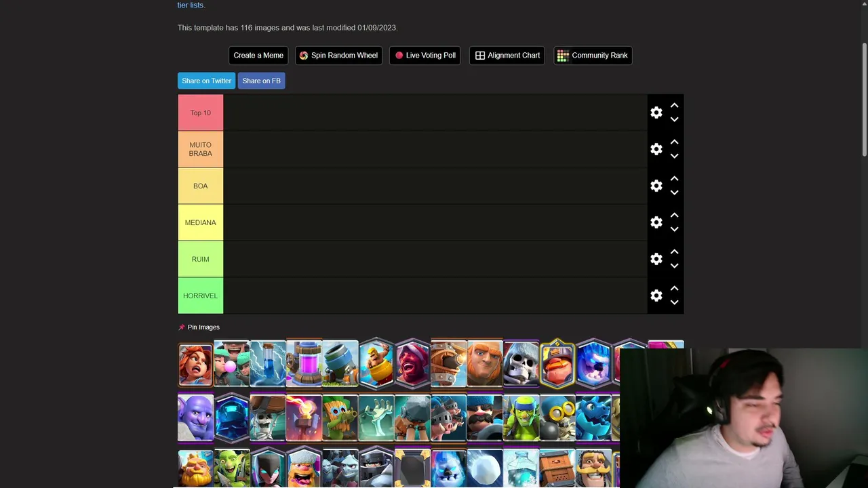Select the Valkyrie card
Image resolution: width=868 pixels, height=488 pixels.
click(x=195, y=364)
